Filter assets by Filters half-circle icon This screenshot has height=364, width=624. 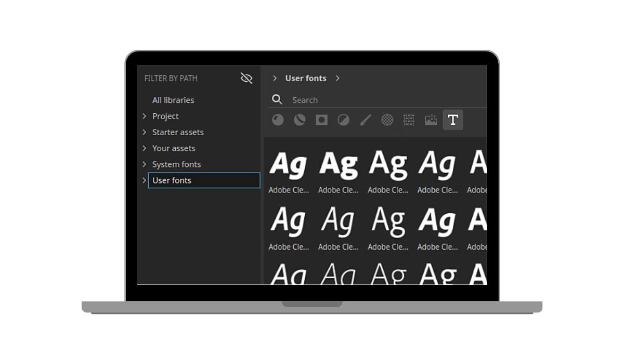point(343,120)
